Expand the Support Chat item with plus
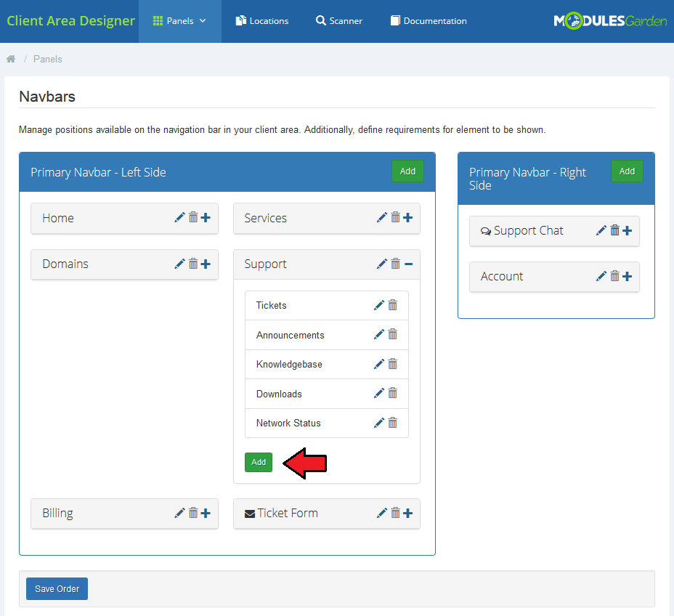 pos(628,230)
